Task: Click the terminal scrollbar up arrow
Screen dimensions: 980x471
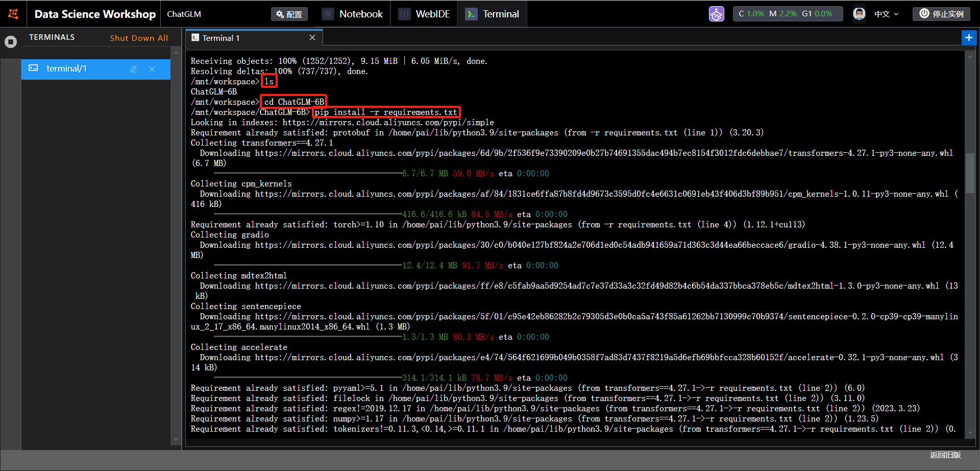Action: point(970,56)
